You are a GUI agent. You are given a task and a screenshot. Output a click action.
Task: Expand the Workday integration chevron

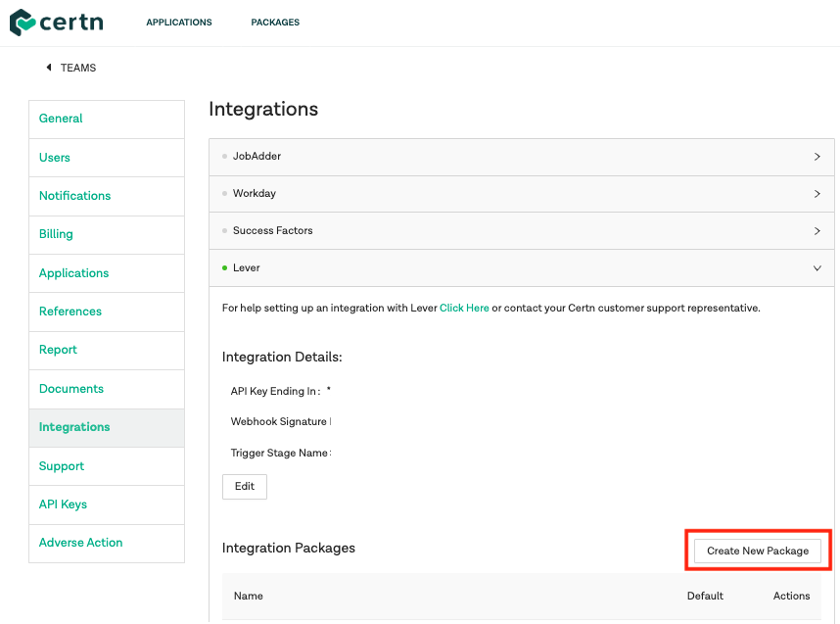click(817, 194)
